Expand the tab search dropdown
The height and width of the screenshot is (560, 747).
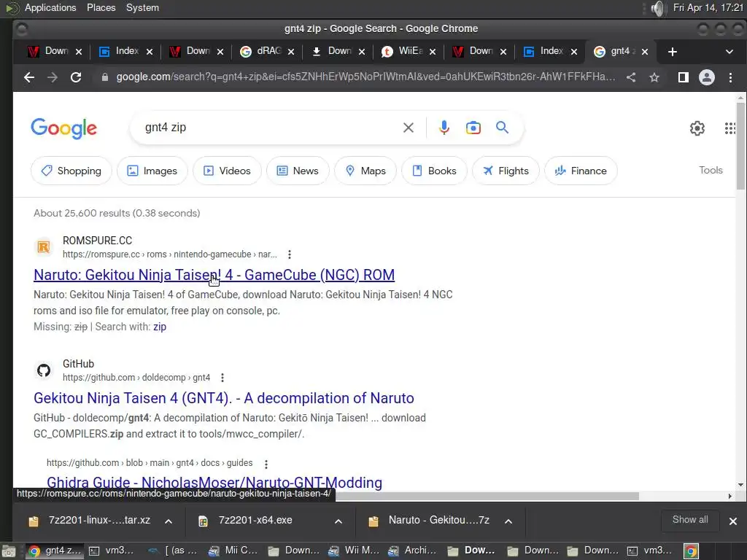click(x=729, y=52)
